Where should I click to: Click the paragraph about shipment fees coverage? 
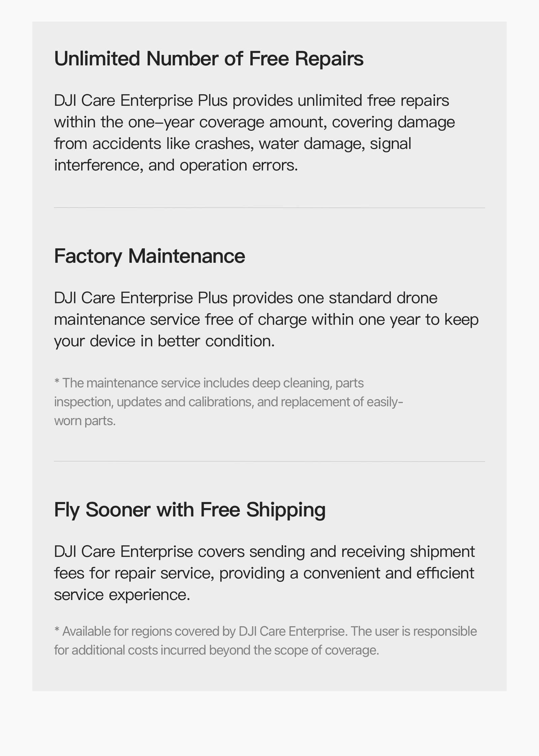coord(264,573)
